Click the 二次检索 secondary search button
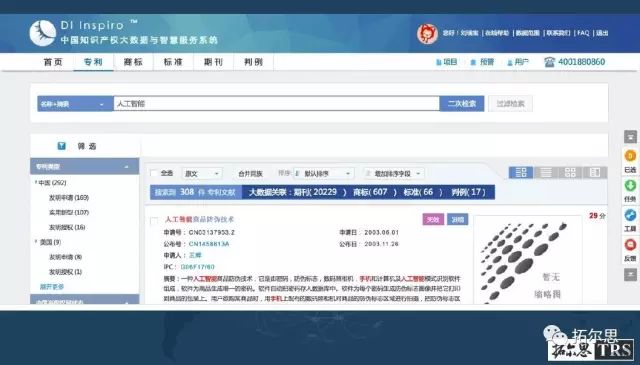Screen dimensions: 640x365 [462, 104]
